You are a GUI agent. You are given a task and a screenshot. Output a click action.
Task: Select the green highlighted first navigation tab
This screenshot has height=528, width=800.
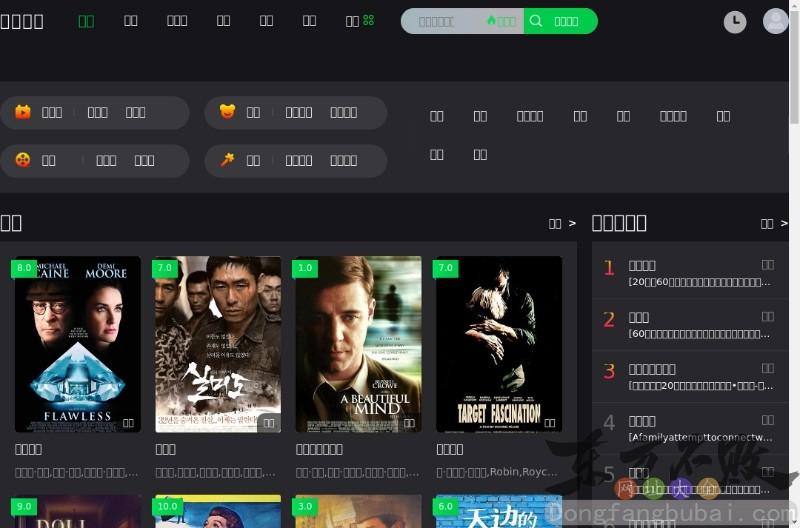[86, 21]
